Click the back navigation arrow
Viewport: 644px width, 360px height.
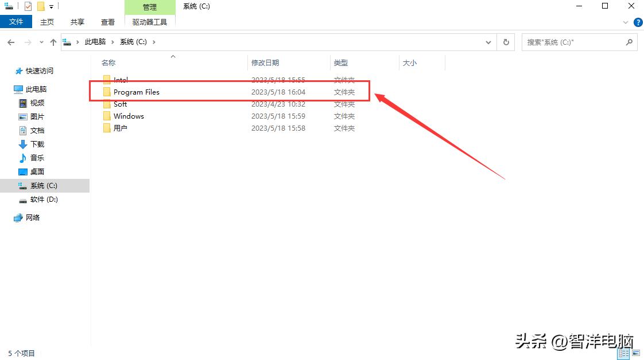[10, 41]
